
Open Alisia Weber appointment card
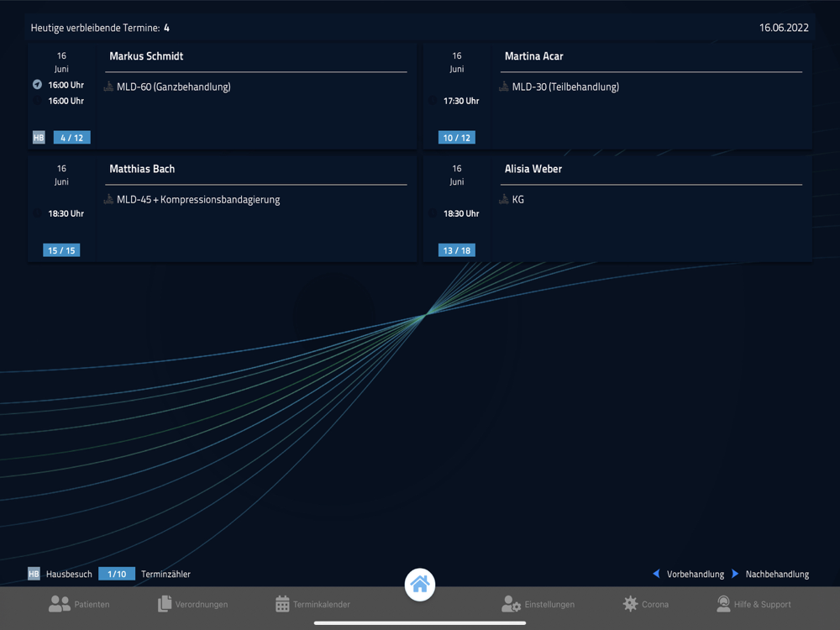pyautogui.click(x=617, y=208)
